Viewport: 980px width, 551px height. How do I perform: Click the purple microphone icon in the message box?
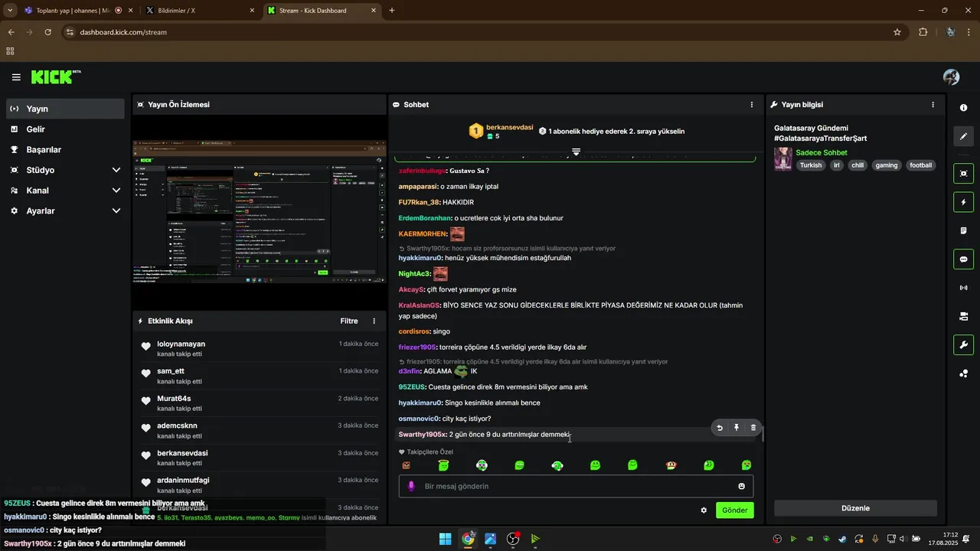[411, 486]
